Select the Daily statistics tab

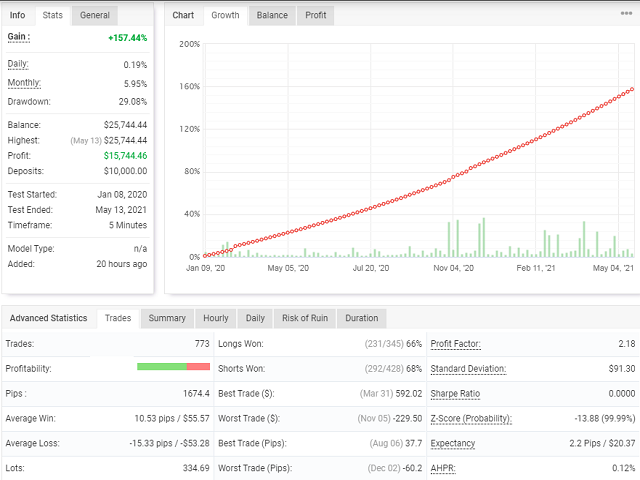point(255,318)
